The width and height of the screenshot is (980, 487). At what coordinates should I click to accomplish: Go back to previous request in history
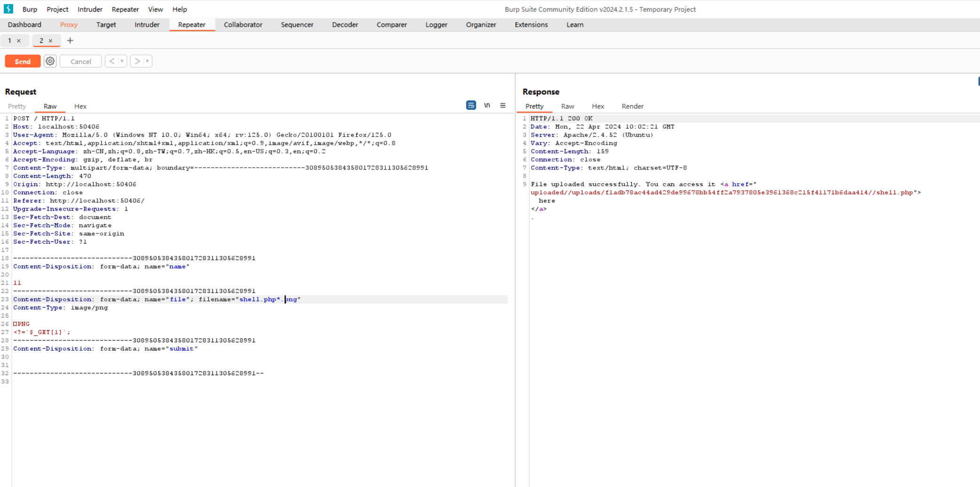tap(112, 62)
